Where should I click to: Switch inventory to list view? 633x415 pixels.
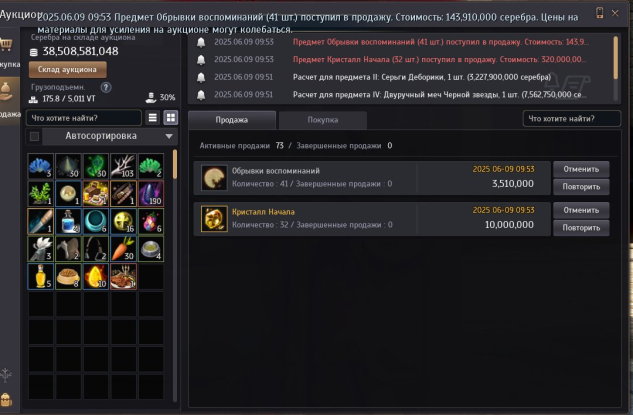[153, 117]
